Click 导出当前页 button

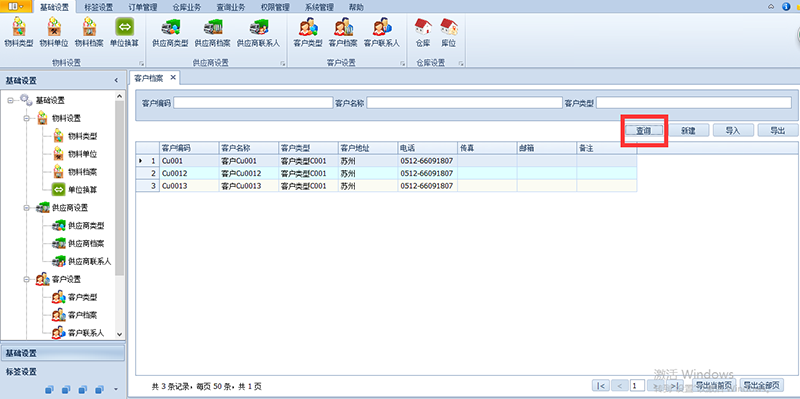(x=714, y=385)
